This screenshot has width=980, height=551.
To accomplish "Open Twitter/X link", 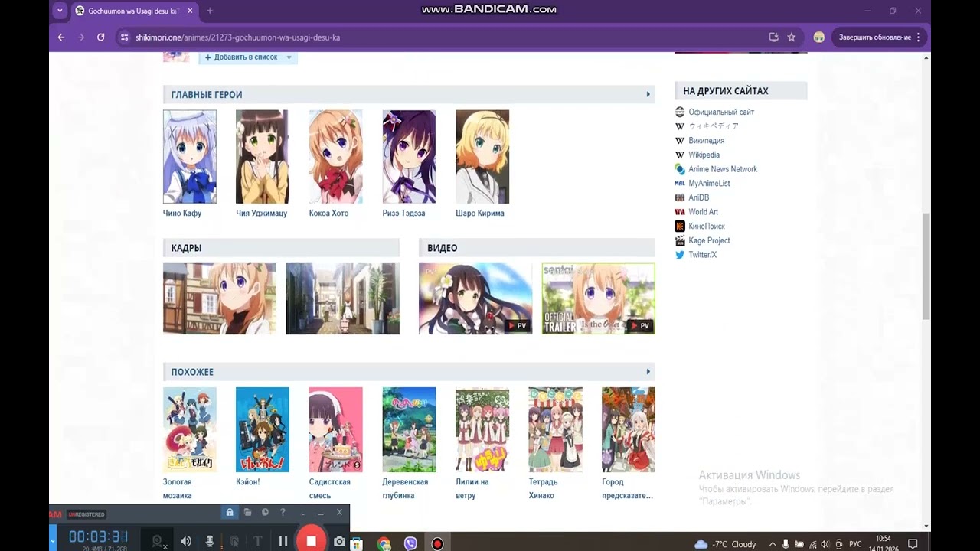I will click(x=702, y=255).
